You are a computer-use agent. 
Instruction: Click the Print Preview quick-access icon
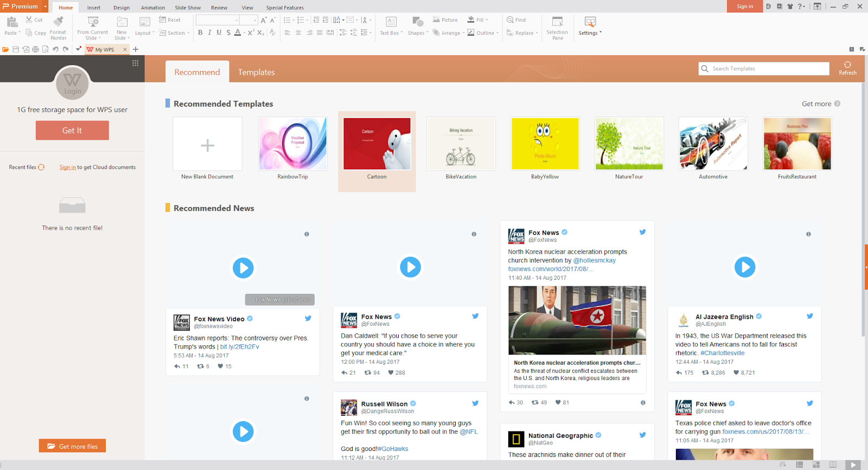[46, 49]
